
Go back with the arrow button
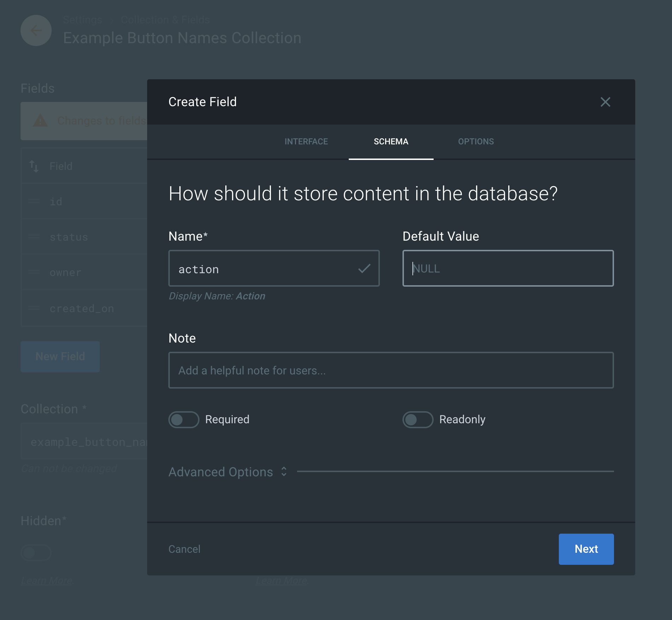pyautogui.click(x=36, y=30)
